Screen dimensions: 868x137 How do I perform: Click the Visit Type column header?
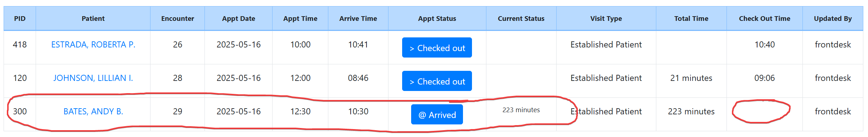click(606, 18)
